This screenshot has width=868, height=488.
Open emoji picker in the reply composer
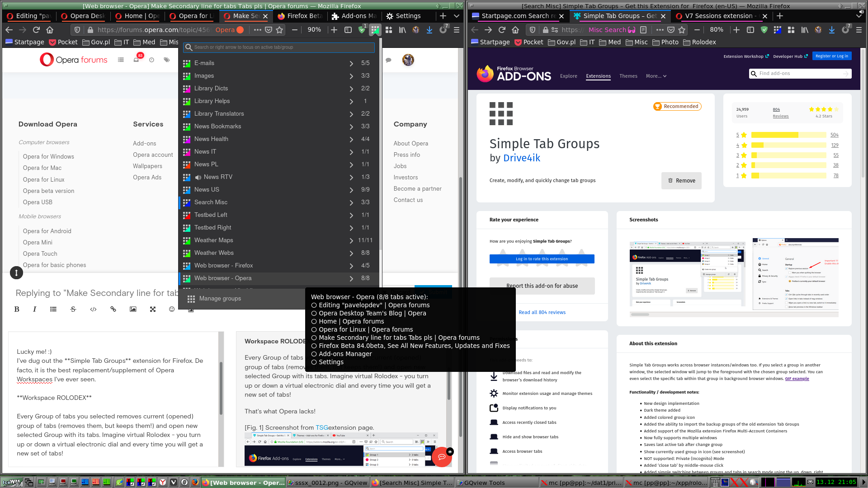click(x=172, y=309)
